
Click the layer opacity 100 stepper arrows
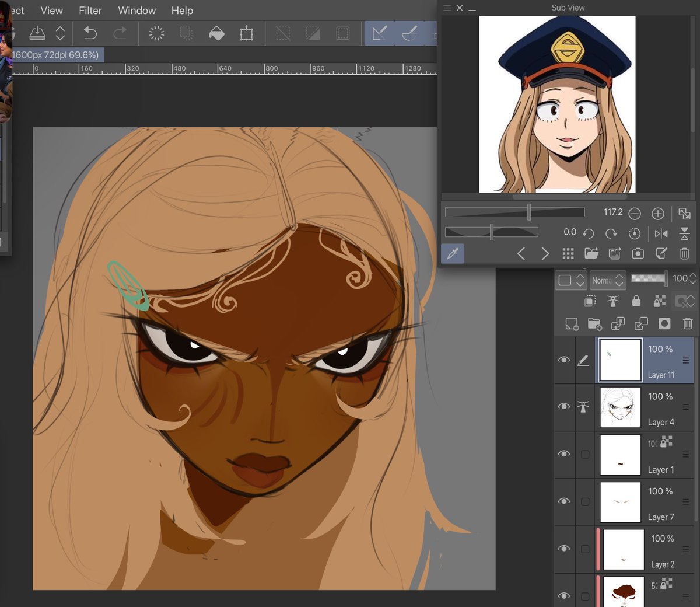click(693, 279)
